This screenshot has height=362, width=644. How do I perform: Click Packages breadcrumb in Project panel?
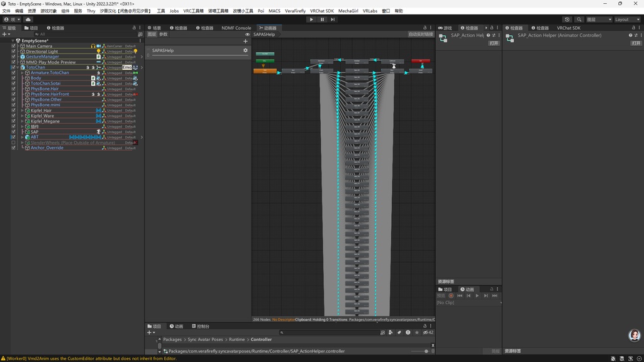click(172, 339)
